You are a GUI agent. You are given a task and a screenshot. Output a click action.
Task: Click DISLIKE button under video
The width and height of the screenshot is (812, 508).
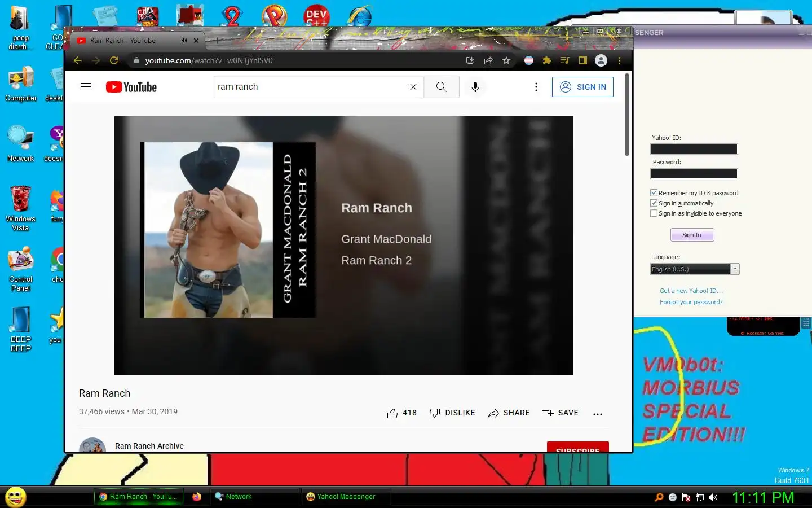452,413
